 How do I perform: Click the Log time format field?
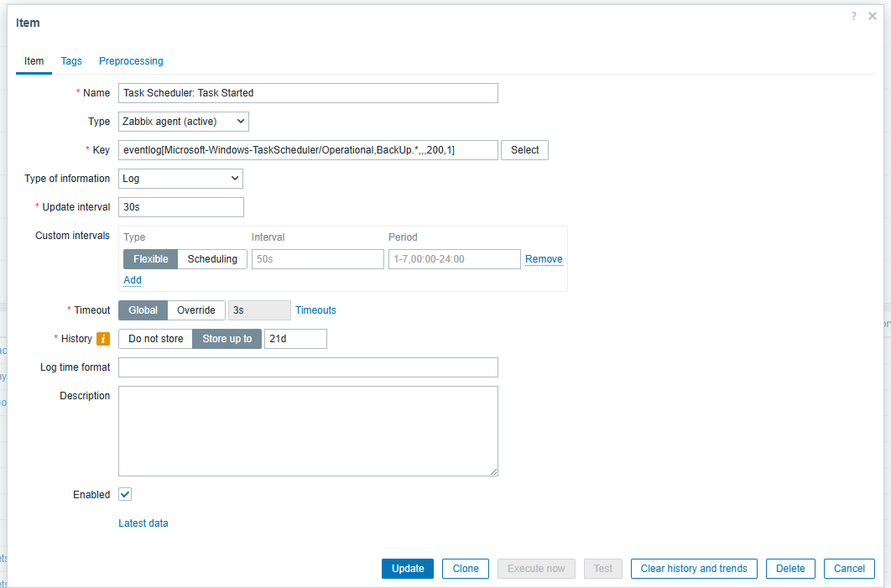[308, 367]
